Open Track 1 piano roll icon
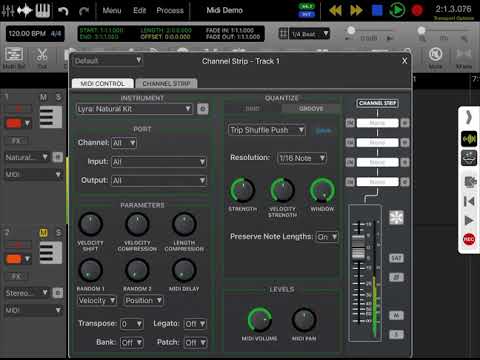This screenshot has height=360, width=480. coord(51,117)
